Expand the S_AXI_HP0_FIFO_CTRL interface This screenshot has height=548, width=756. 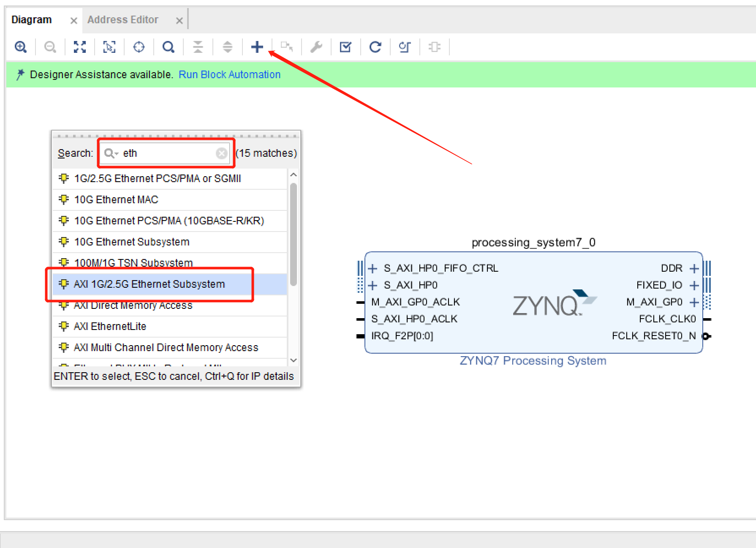click(x=373, y=268)
